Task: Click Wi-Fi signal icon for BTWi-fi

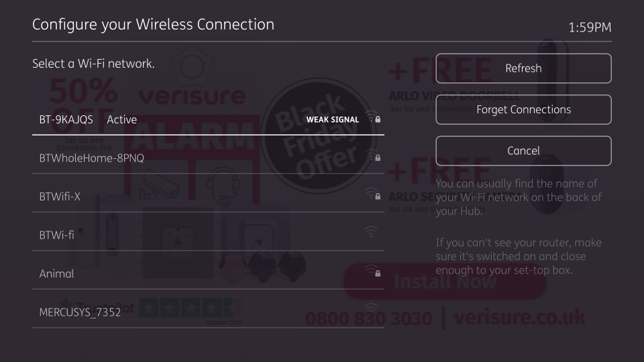Action: pyautogui.click(x=371, y=233)
